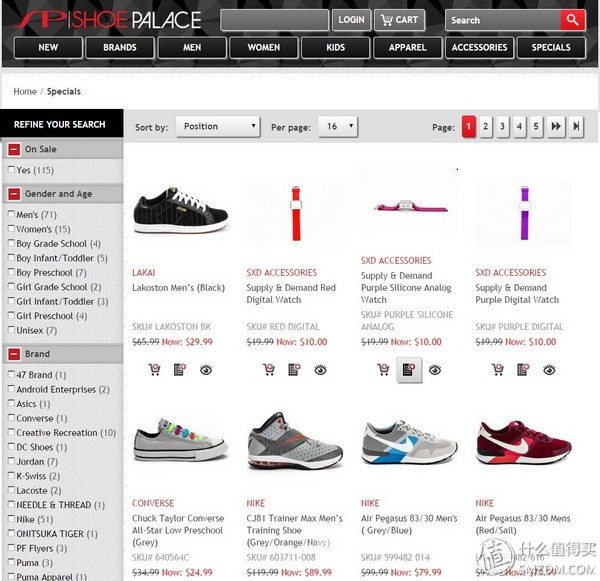
Task: Open the Sort by Position dropdown
Action: click(x=218, y=127)
